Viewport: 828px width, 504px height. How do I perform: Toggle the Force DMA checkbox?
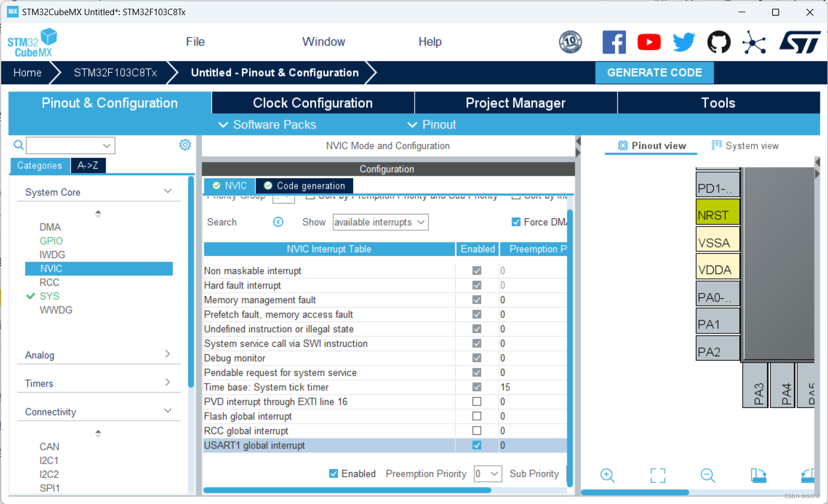click(516, 222)
